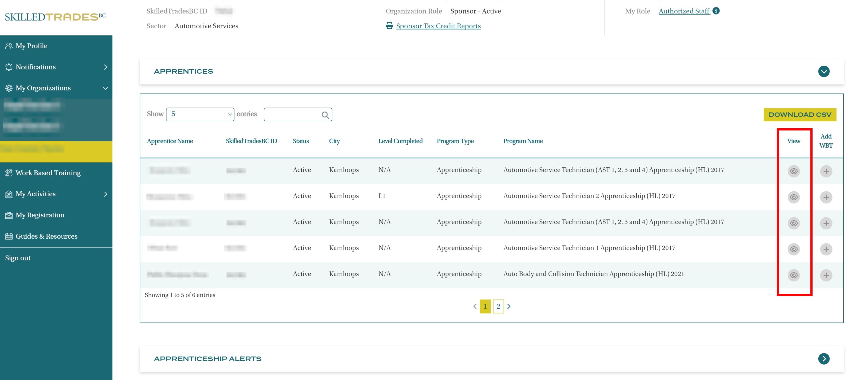Viewport: 868px width, 380px height.
Task: Click the apprentice table search field
Action: 292,115
